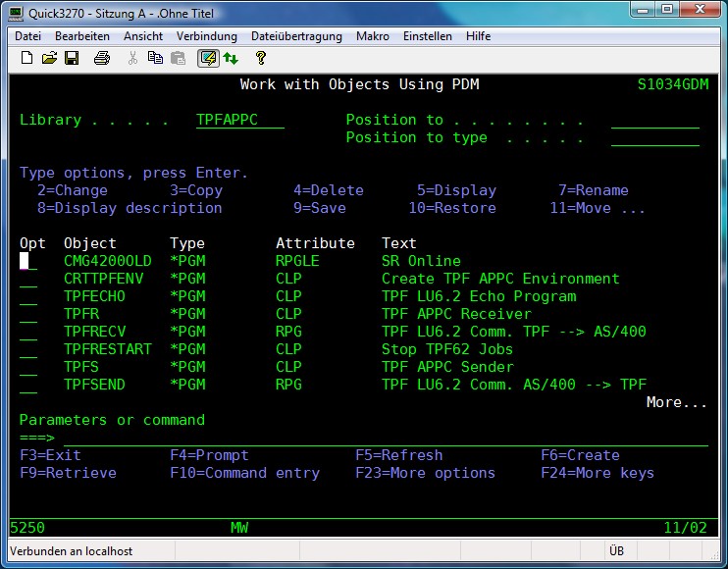Screen dimensions: 728x569
Task: Click the 5=Display option text
Action: (x=456, y=190)
